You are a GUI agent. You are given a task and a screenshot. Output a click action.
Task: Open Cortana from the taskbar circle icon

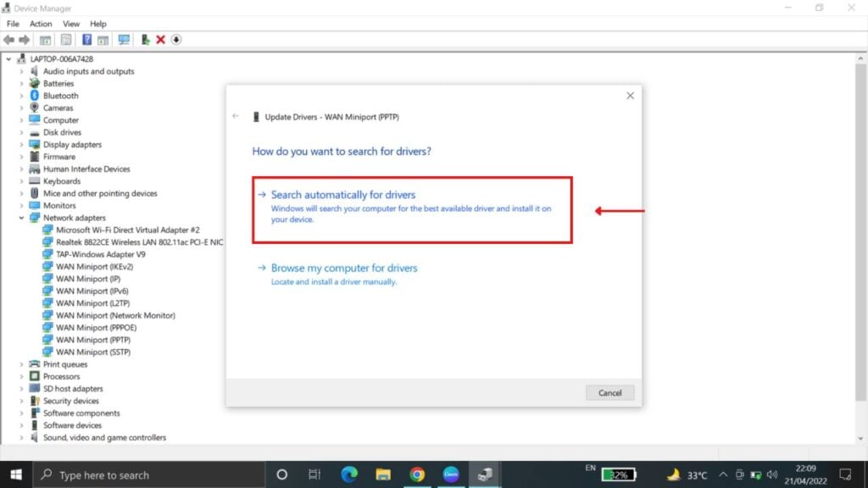coord(281,474)
